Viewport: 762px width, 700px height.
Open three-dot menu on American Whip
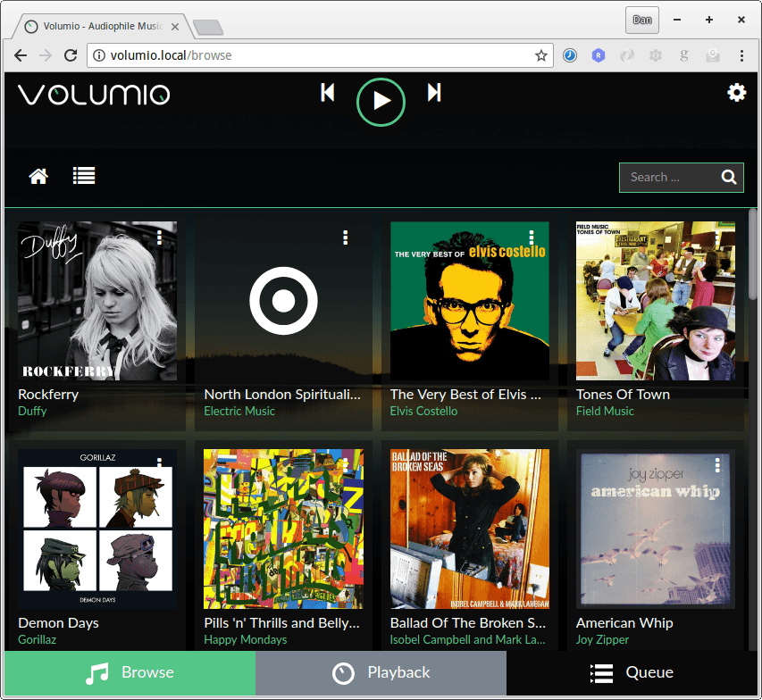click(717, 465)
